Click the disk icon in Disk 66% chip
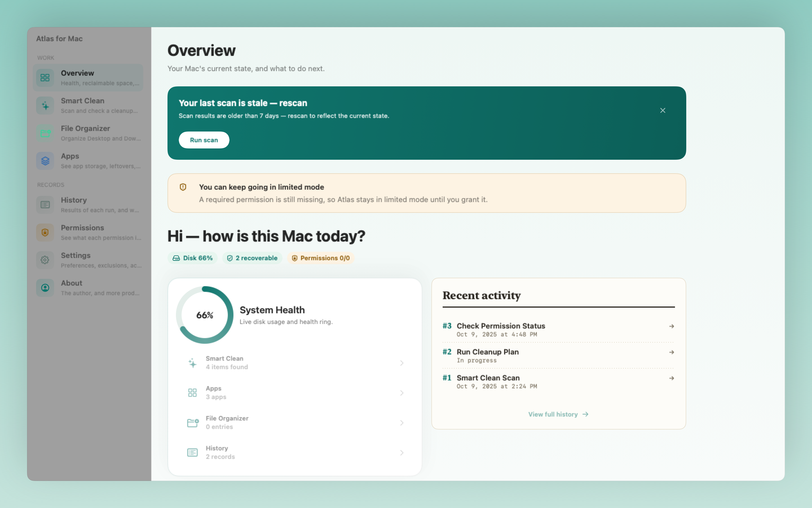Viewport: 812px width, 508px height. pos(176,258)
